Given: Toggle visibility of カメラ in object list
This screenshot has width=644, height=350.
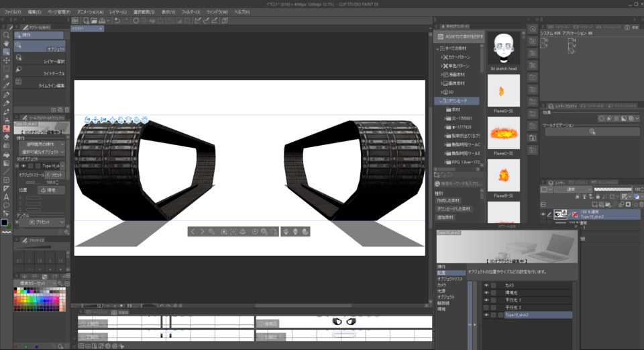Looking at the screenshot, I should click(x=486, y=286).
